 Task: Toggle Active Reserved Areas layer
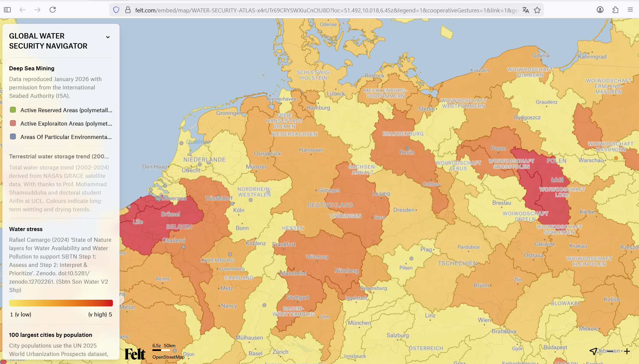(x=13, y=110)
